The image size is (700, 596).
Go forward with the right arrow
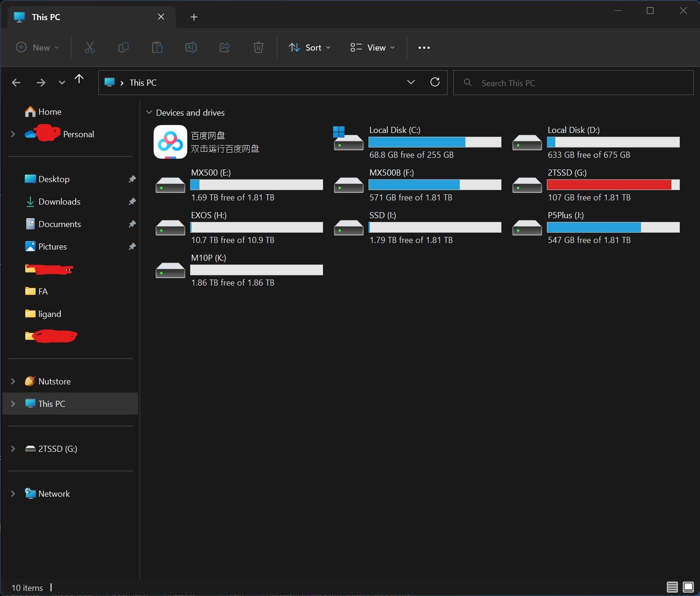tap(41, 83)
